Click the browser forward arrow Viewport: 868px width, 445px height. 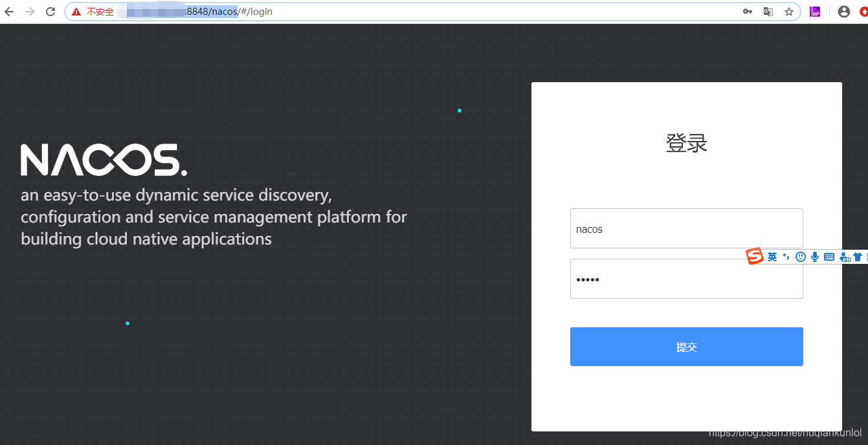(30, 12)
